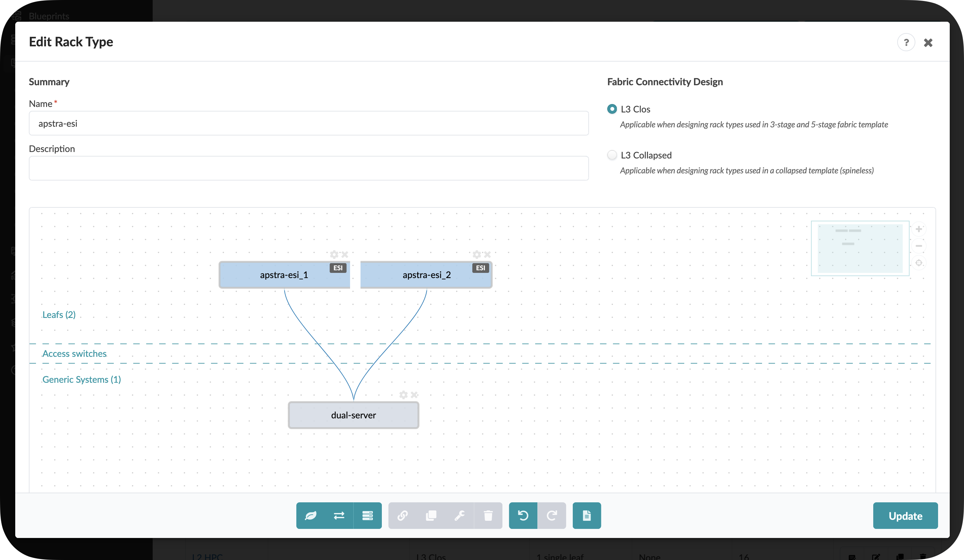Click the redo arrow in bottom toolbar

[x=552, y=516]
